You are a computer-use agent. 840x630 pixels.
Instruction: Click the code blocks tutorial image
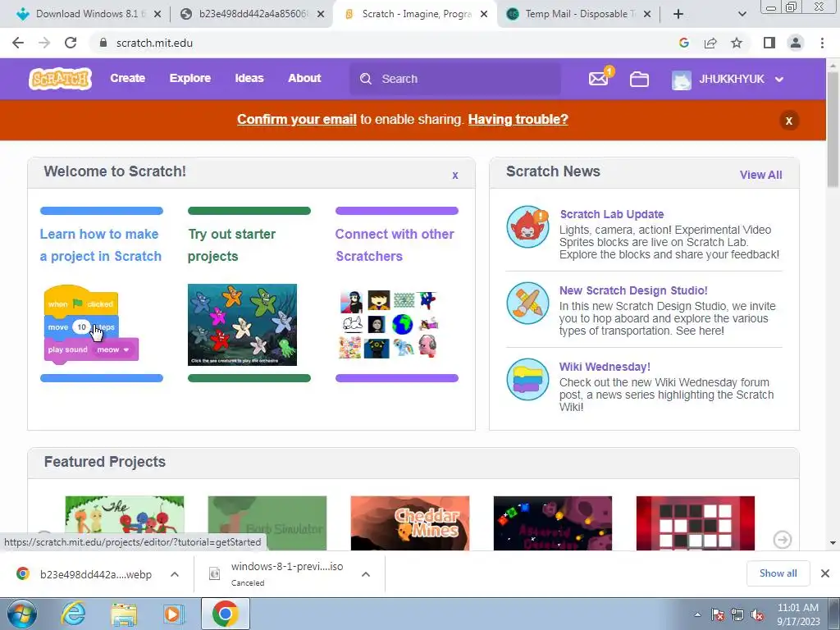(90, 325)
